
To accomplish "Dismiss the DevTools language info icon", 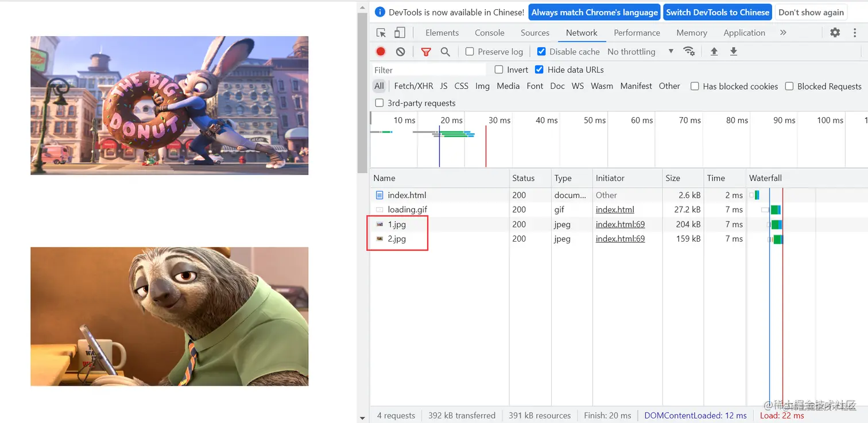I will 380,12.
